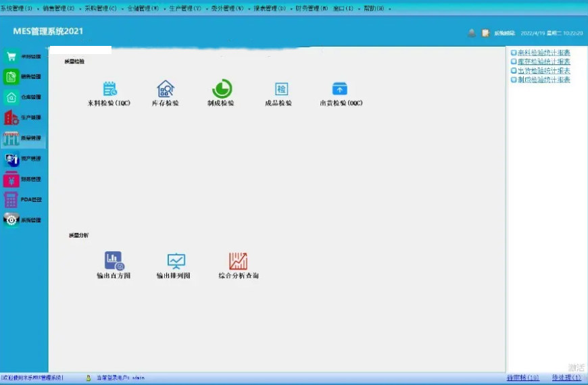588x385 pixels.
Task: Open the 帮助(H) help menu
Action: point(374,8)
